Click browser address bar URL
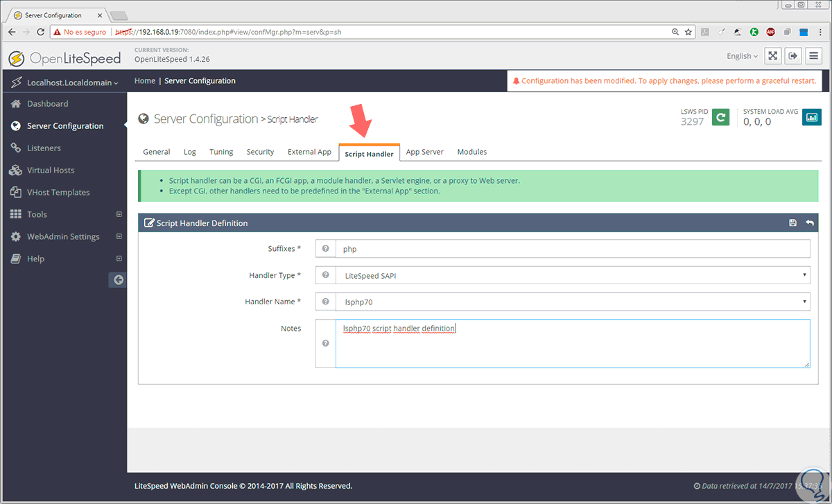Image resolution: width=832 pixels, height=504 pixels. [x=228, y=32]
